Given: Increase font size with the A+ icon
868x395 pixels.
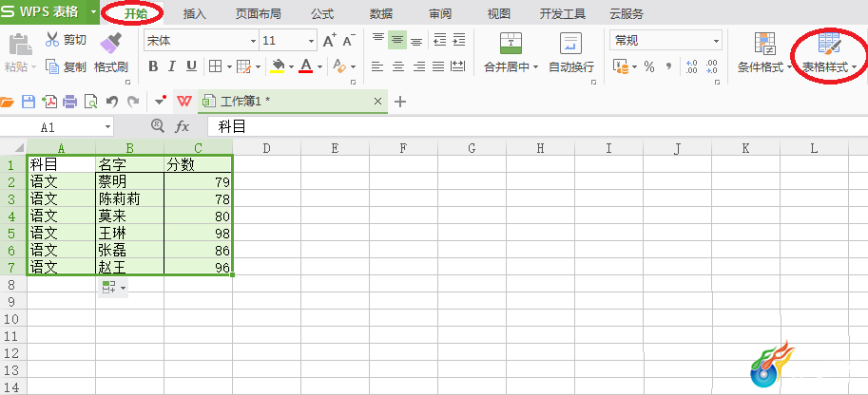Looking at the screenshot, I should point(330,41).
